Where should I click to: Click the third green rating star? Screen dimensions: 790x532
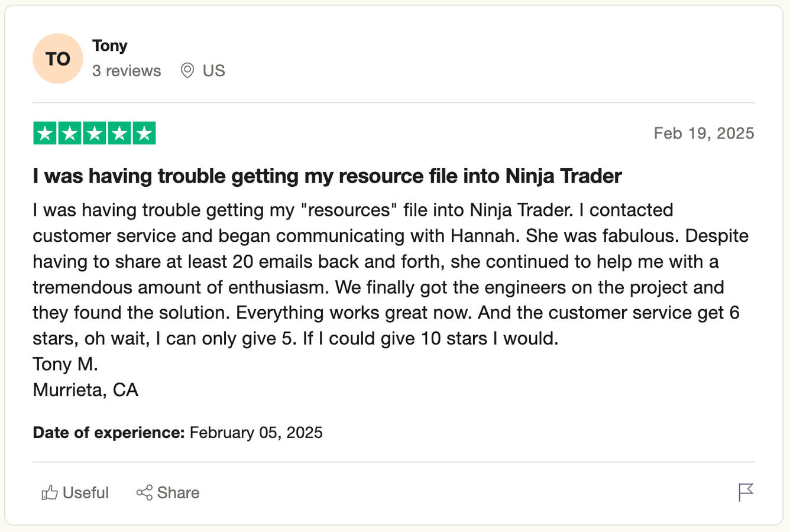click(95, 134)
